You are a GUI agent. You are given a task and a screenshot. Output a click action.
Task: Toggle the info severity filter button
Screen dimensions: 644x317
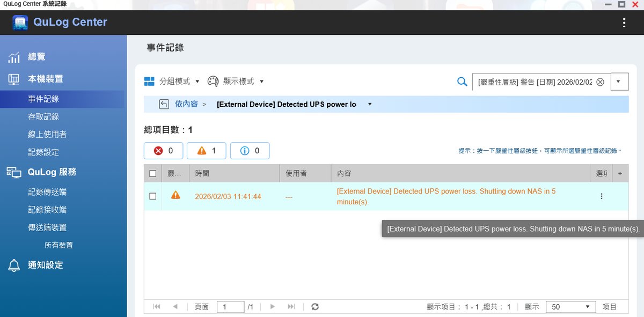coord(250,151)
